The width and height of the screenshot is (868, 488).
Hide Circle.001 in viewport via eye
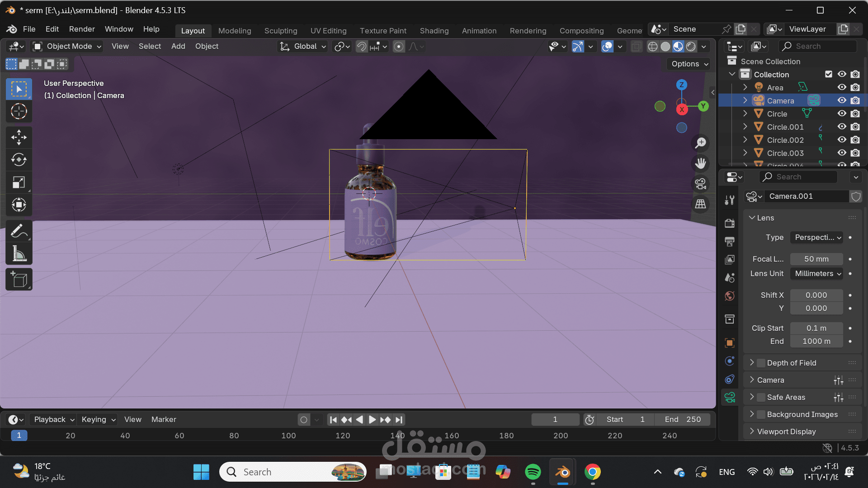[842, 127]
